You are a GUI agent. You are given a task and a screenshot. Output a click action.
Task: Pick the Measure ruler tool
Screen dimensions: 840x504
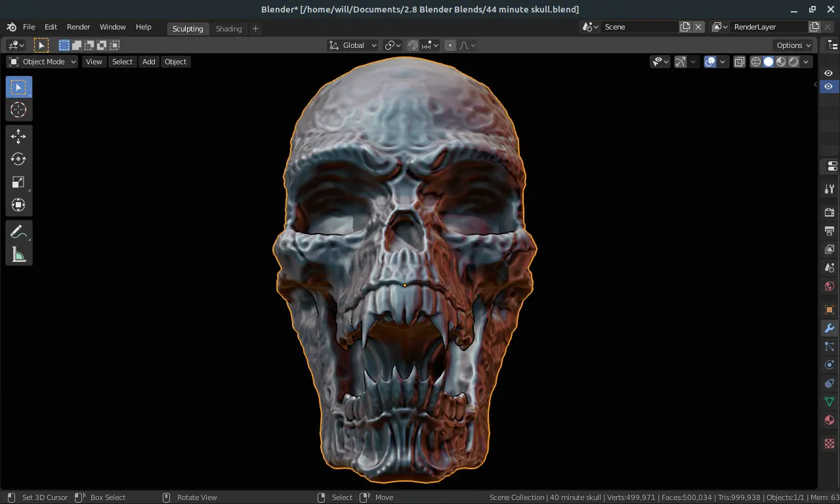[18, 255]
